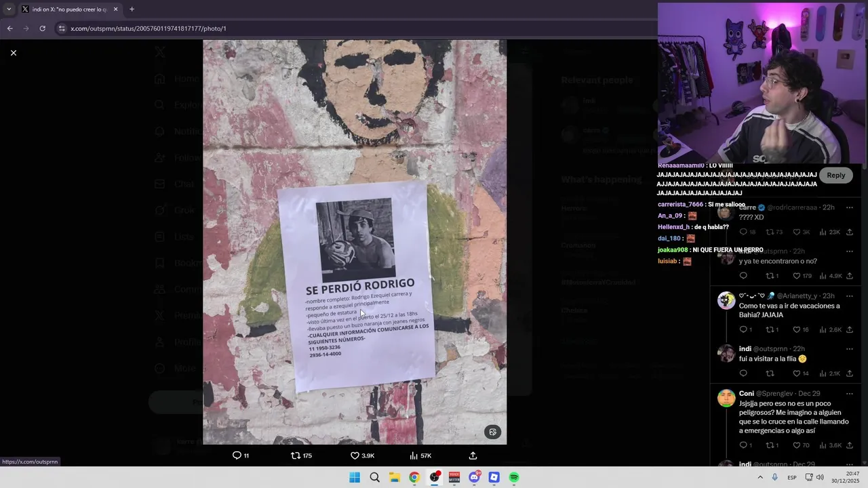Viewport: 868px width, 488px height.
Task: Click the Reply button
Action: click(835, 175)
